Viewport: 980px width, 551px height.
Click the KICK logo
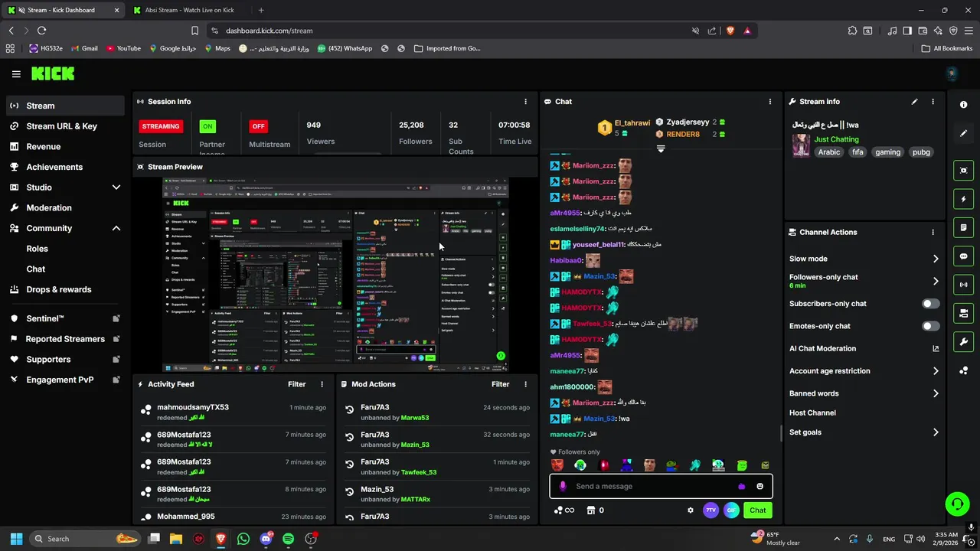coord(53,74)
